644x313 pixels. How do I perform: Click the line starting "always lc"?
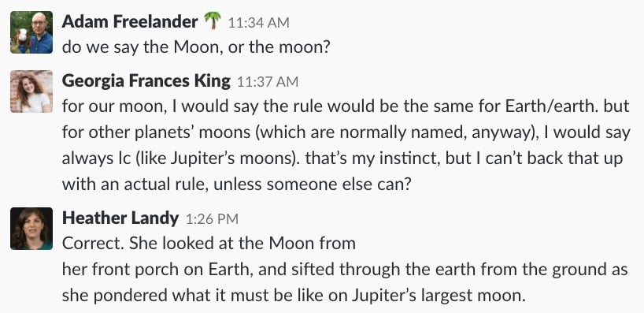coord(342,158)
